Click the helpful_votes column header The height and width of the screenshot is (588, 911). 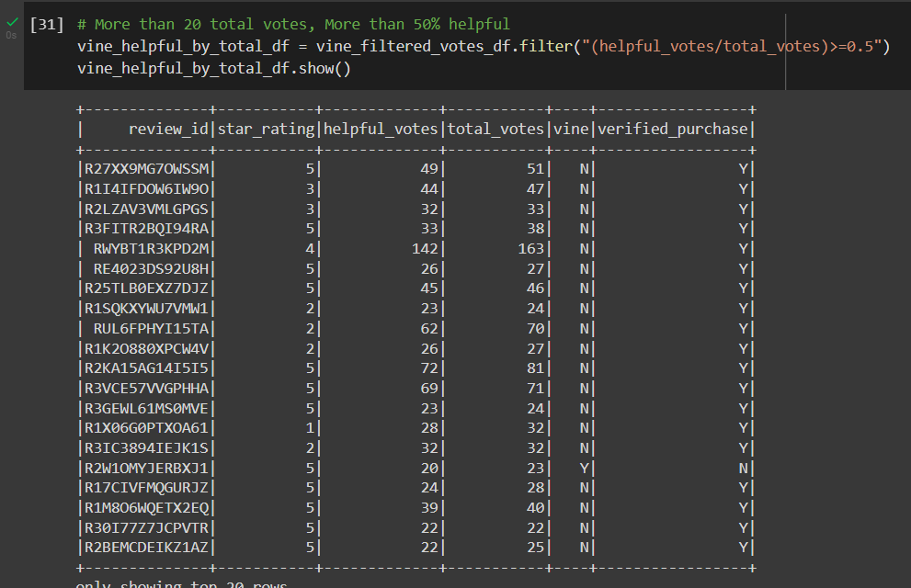click(381, 129)
